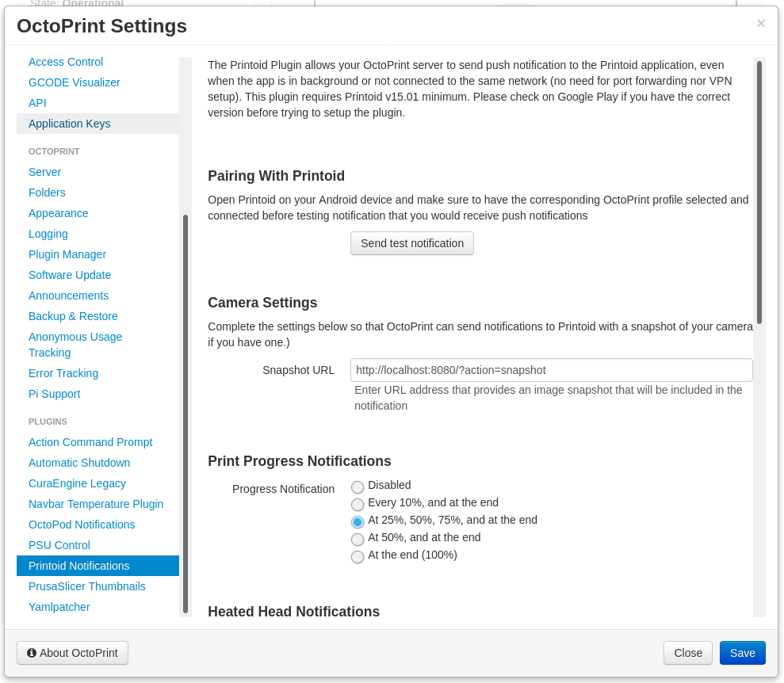
Task: Select At 25%, 50%, 75% radio button
Action: point(358,521)
